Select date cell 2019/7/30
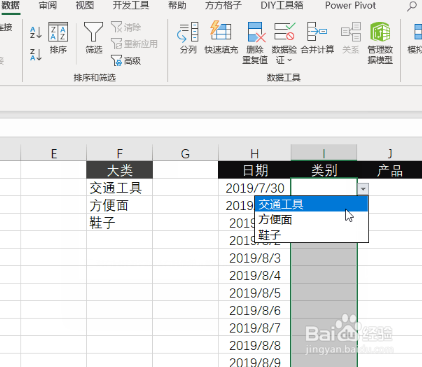 (255, 188)
